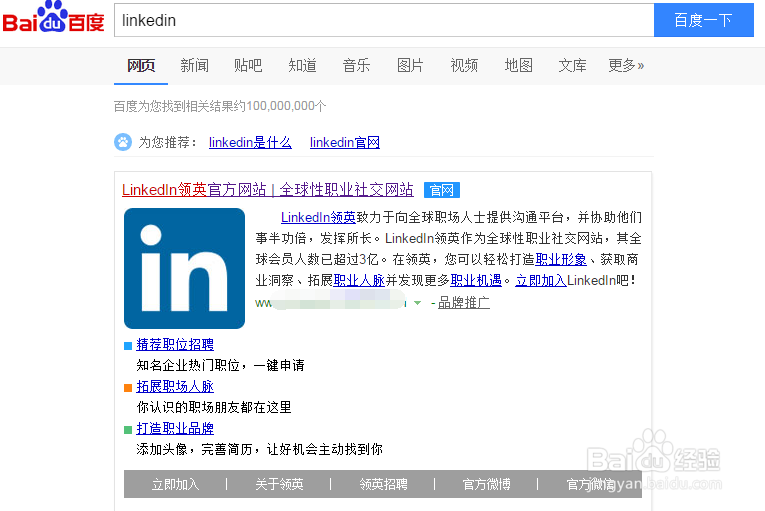Image resolution: width=765 pixels, height=511 pixels.
Task: Click the blurred green result URL
Action: pos(331,301)
